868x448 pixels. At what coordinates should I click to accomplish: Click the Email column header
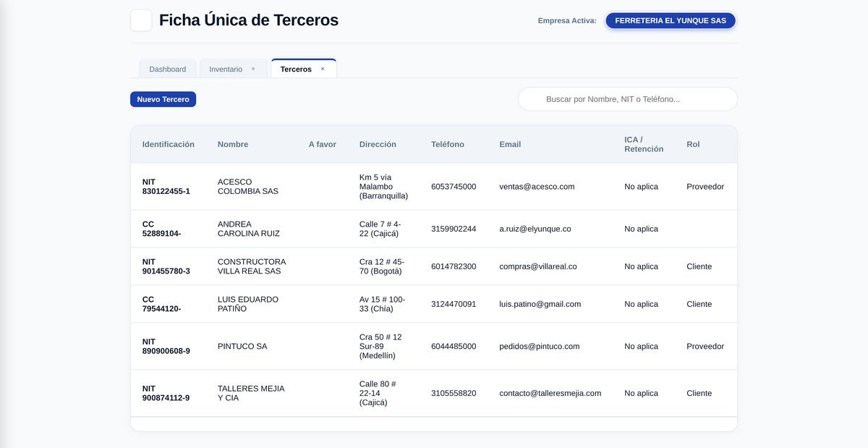[510, 144]
